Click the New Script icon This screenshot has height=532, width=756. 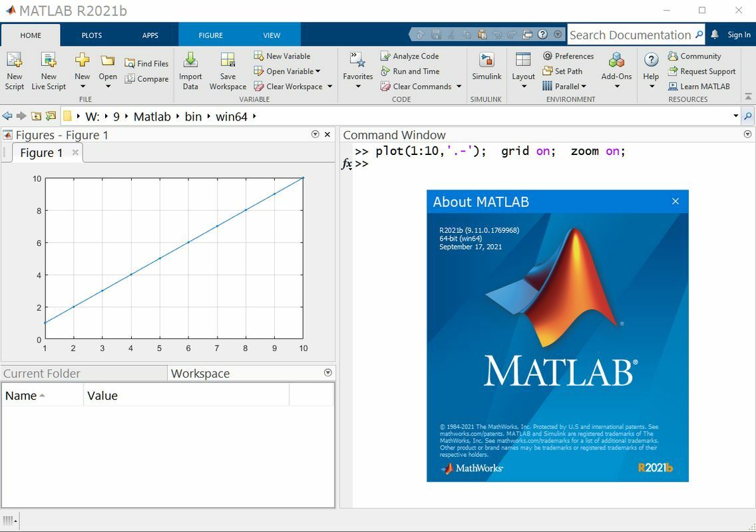14,61
